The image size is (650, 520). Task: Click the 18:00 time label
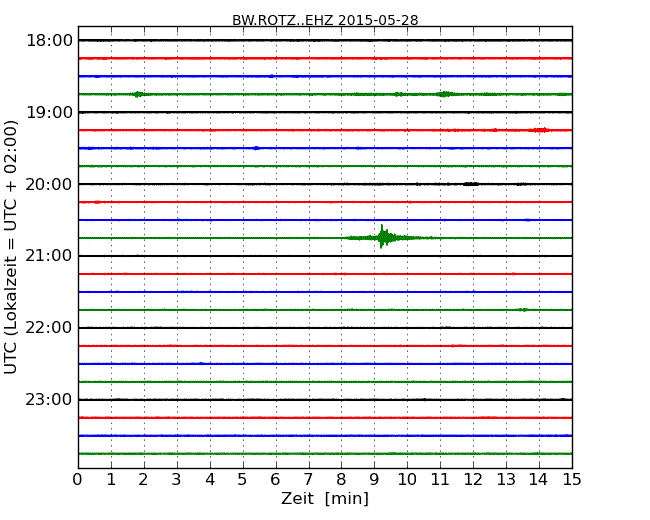pyautogui.click(x=49, y=41)
